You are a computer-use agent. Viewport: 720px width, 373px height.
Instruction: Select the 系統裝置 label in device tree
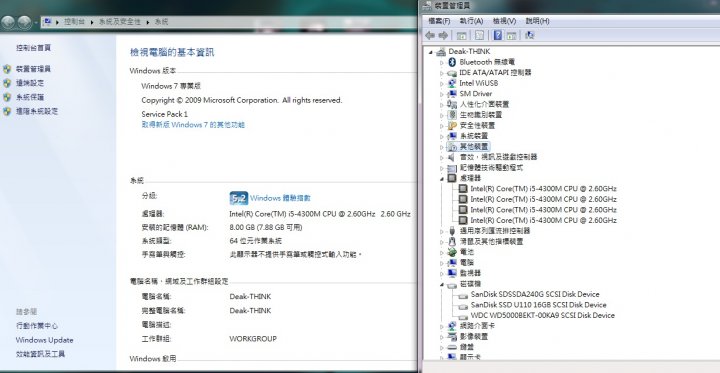pyautogui.click(x=474, y=136)
